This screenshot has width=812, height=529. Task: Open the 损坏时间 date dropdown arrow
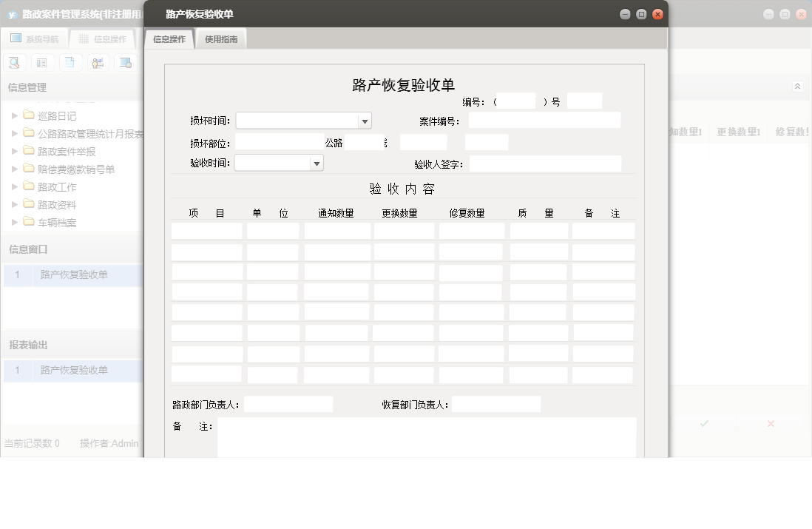point(365,121)
